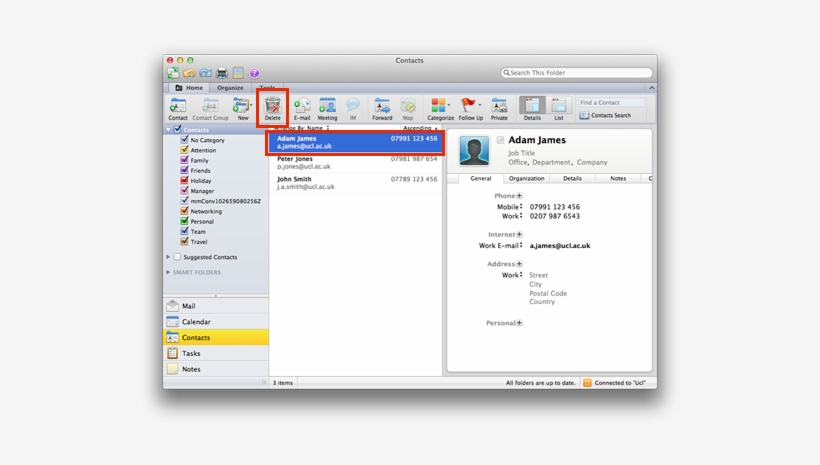Click the Undo icon

[189, 73]
